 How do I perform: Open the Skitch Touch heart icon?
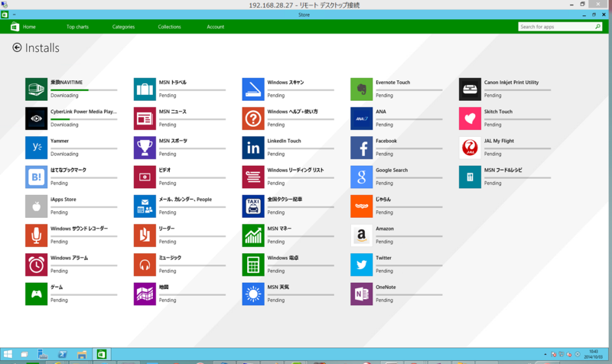470,119
